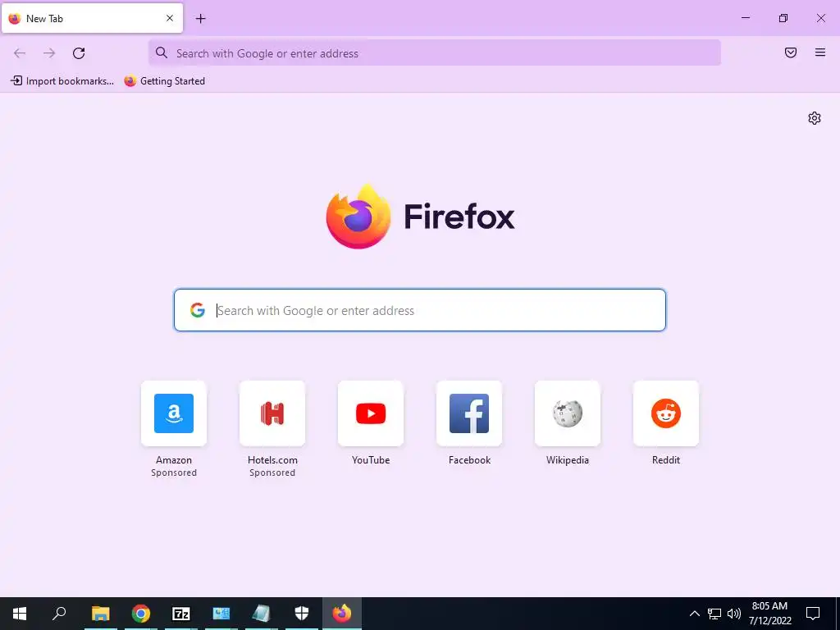840x630 pixels.
Task: Reload the current page
Action: 79,53
